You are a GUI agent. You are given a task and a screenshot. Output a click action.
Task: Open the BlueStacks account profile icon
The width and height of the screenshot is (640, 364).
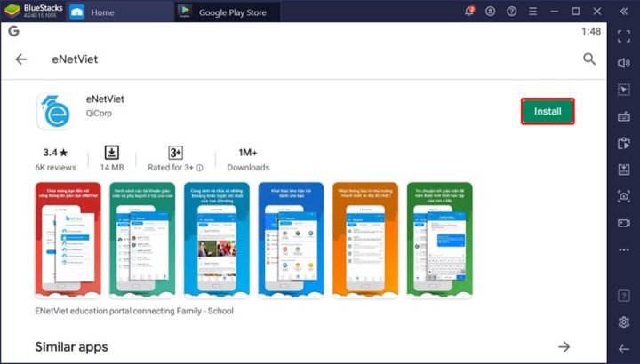490,12
